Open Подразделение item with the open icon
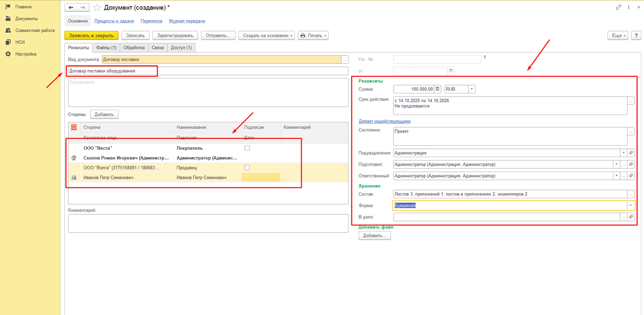The width and height of the screenshot is (644, 315). 631,153
